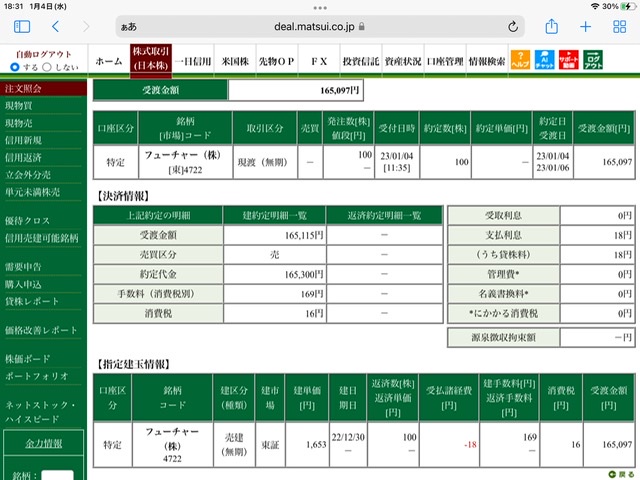The height and width of the screenshot is (480, 640).
Task: Click the -18 受払諸経費 value
Action: 470,444
